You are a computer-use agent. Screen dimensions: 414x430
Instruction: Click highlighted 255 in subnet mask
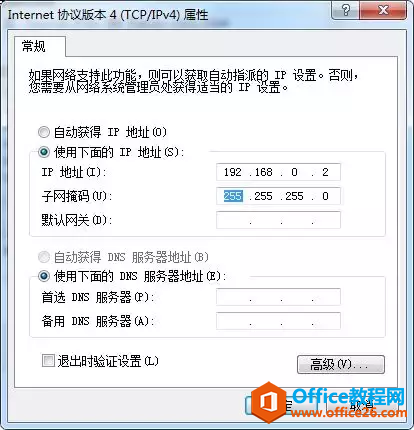[233, 196]
